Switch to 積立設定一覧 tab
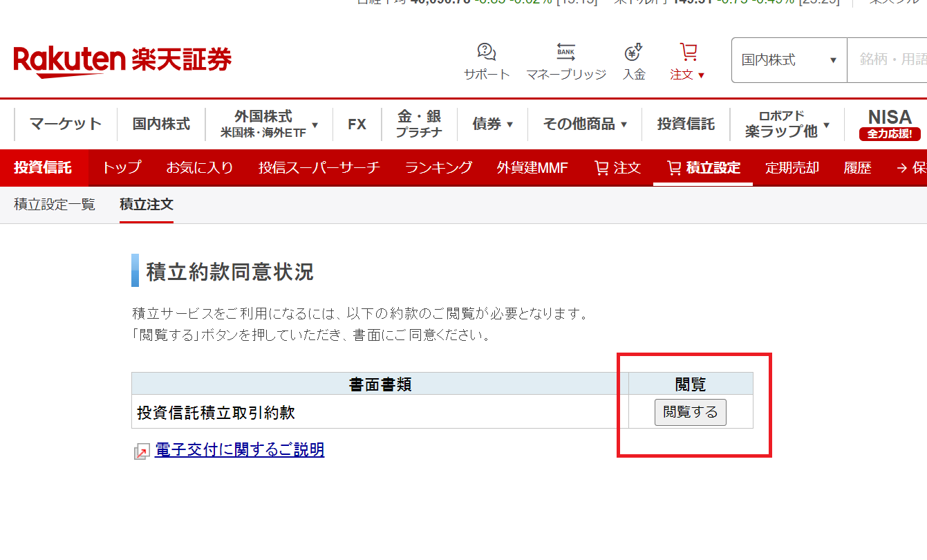Screen dimensions: 927x560 [55, 205]
